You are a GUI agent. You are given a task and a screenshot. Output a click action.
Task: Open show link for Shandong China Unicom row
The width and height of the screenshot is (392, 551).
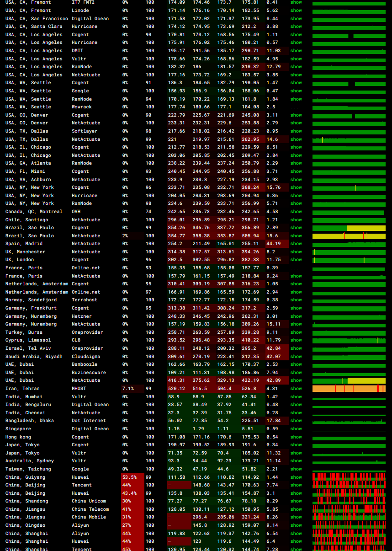tap(296, 501)
